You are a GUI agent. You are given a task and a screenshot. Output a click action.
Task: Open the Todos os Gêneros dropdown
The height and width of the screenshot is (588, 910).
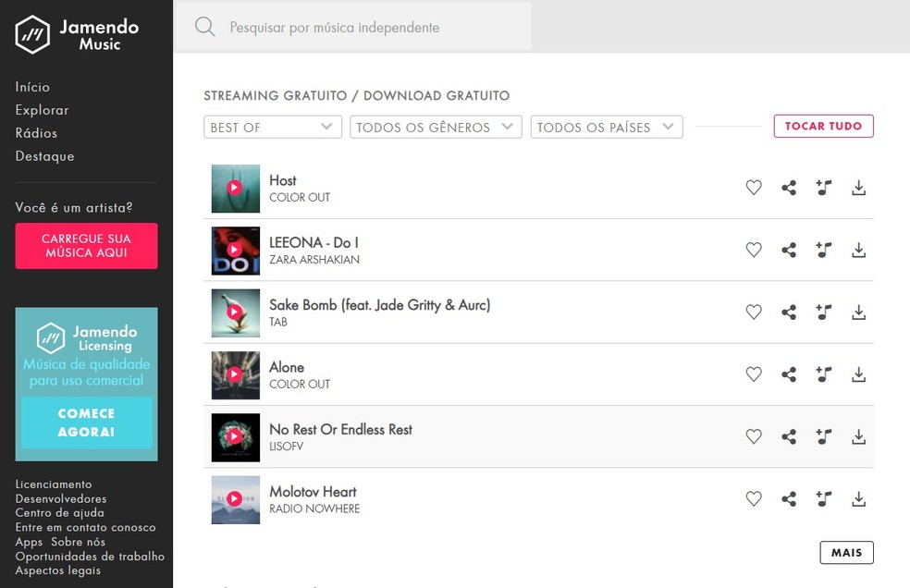(x=436, y=128)
